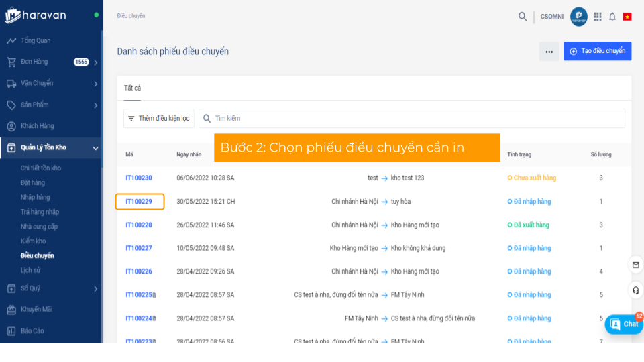
Task: Click Kho không khả dụng destination
Action: pos(418,248)
